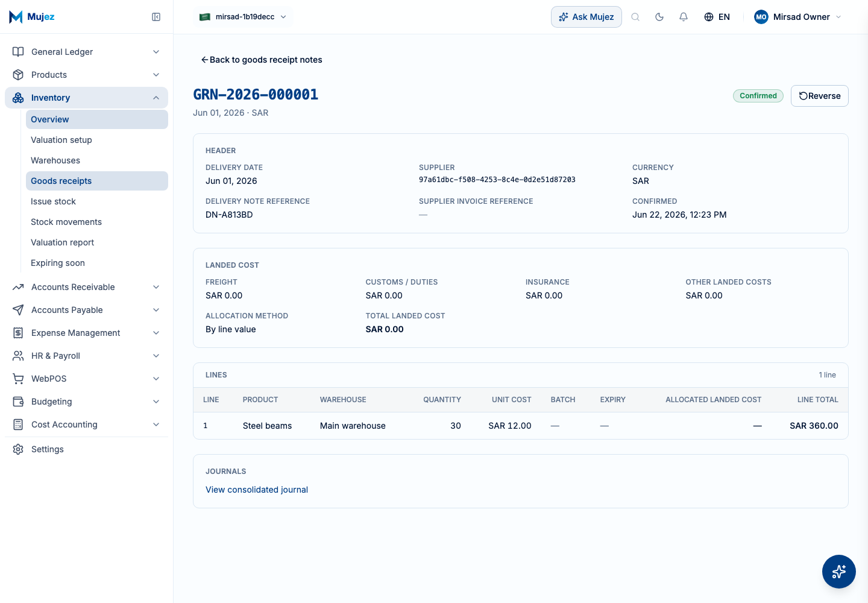
Task: Toggle dark mode moon icon
Action: 659,17
